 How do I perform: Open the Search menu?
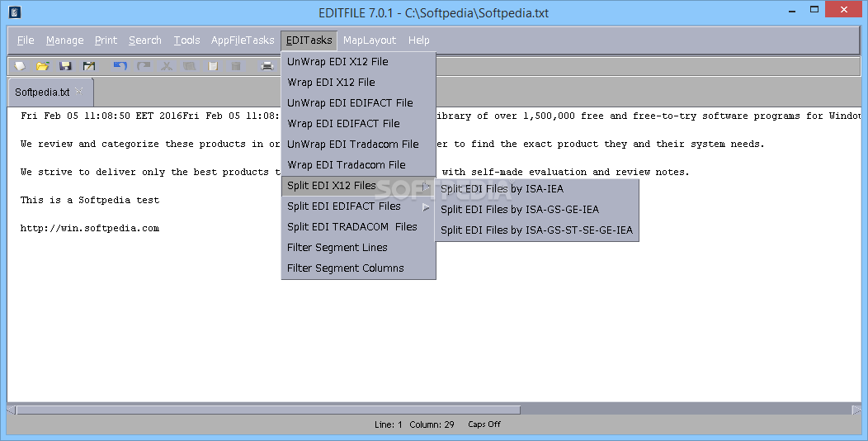(145, 40)
